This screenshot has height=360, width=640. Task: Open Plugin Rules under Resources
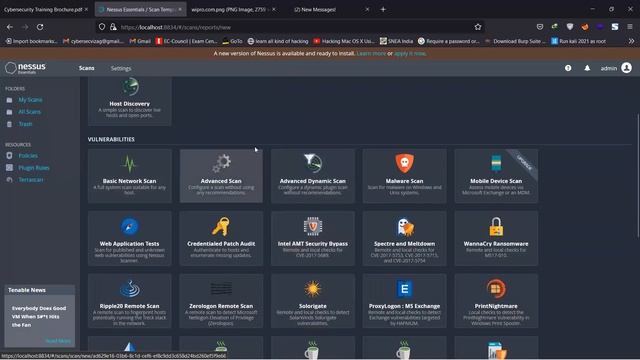(x=33, y=168)
